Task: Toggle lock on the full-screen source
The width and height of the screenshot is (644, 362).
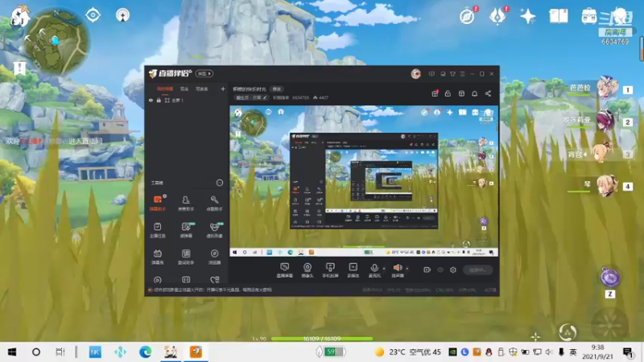Action: click(x=159, y=100)
